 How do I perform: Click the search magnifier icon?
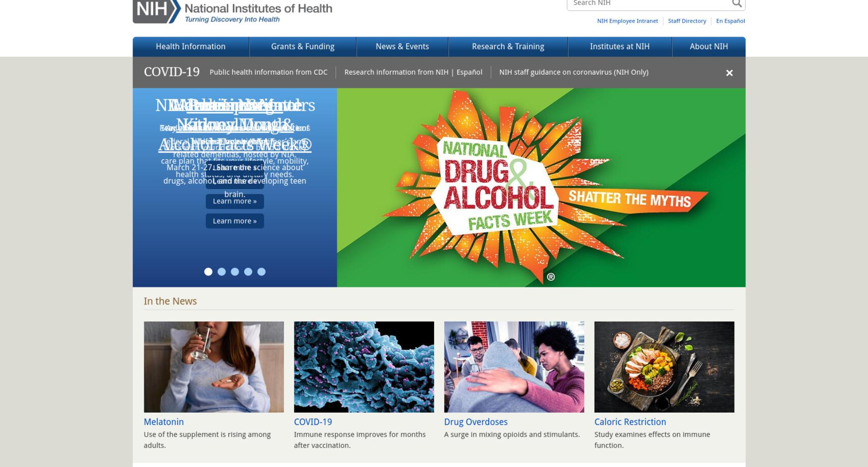pyautogui.click(x=736, y=4)
